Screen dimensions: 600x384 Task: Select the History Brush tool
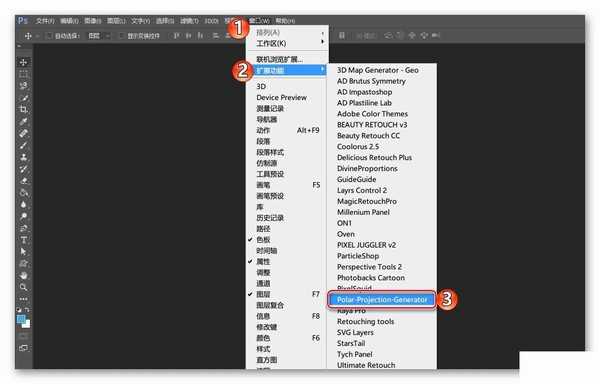(23, 169)
